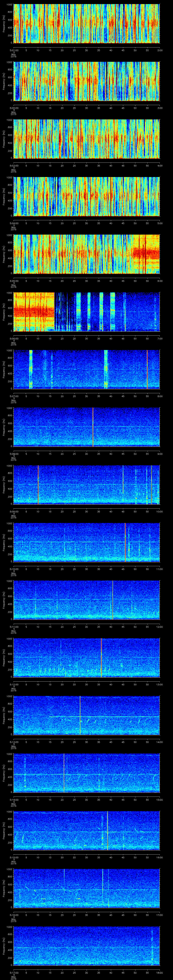Select the spectrogram panel starting at 5:10:00

coord(86,542)
